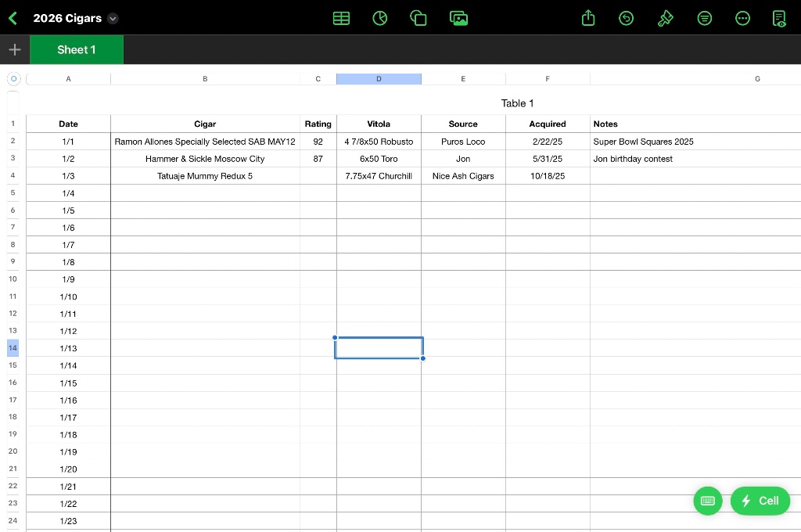Show the keyboard with green keyboard button
This screenshot has height=532, width=801.
click(x=708, y=501)
